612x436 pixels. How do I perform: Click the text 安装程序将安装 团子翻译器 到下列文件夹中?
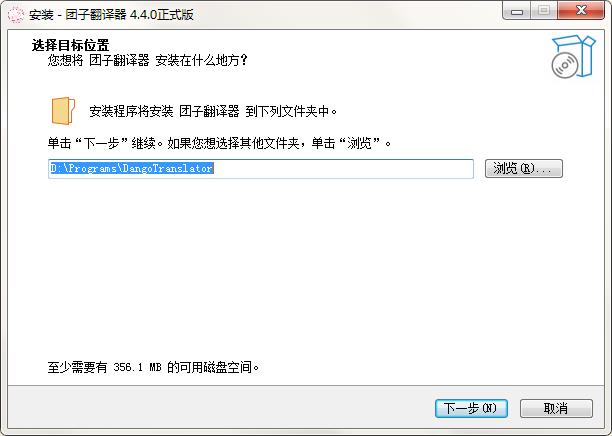pos(213,111)
